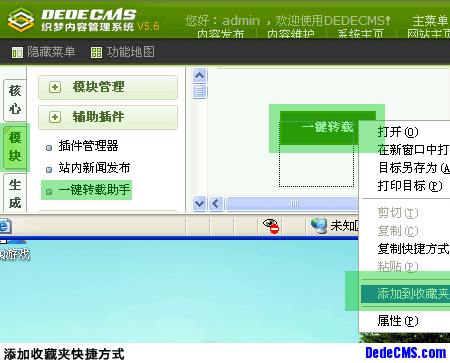Click the scroll-down arrow button
This screenshot has height=363, width=450.
point(200,203)
